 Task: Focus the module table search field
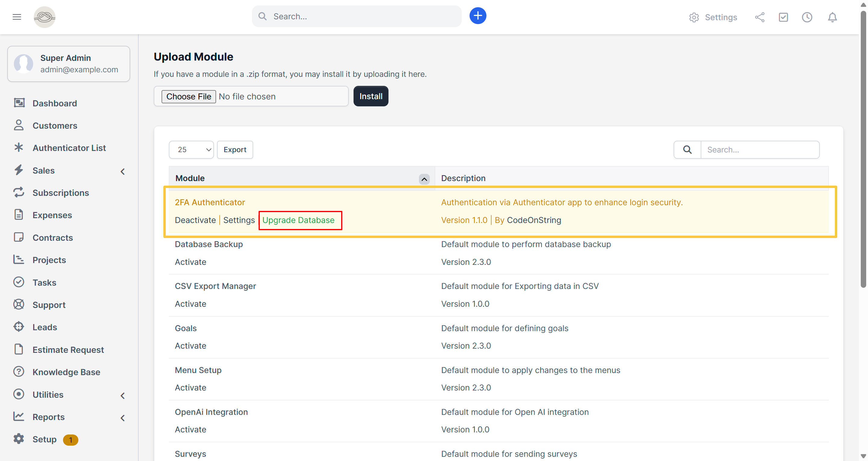(x=760, y=150)
